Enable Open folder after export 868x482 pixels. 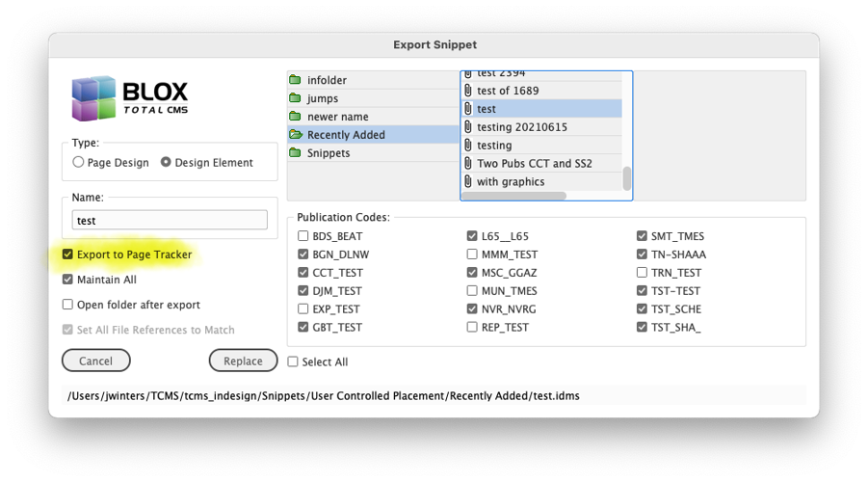click(67, 305)
